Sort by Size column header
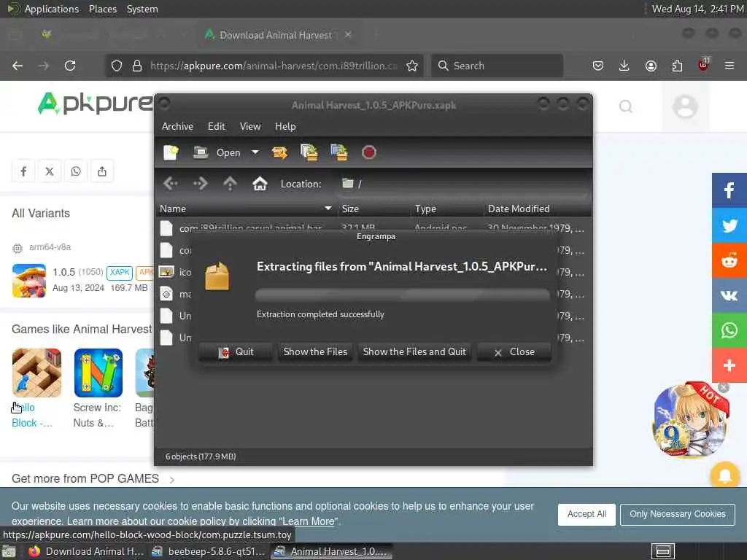747x560 pixels. (x=373, y=209)
